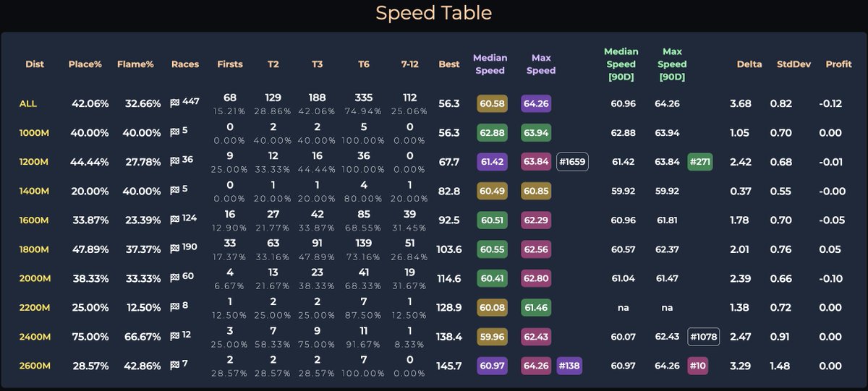Click the 145.7 best time value
868x391 pixels.
(x=448, y=366)
